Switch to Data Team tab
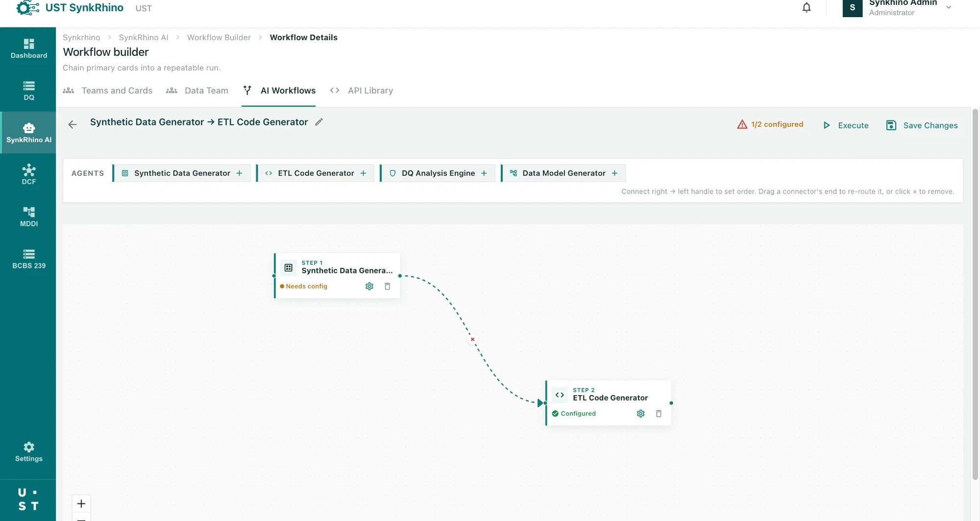Image resolution: width=980 pixels, height=521 pixels. (197, 91)
